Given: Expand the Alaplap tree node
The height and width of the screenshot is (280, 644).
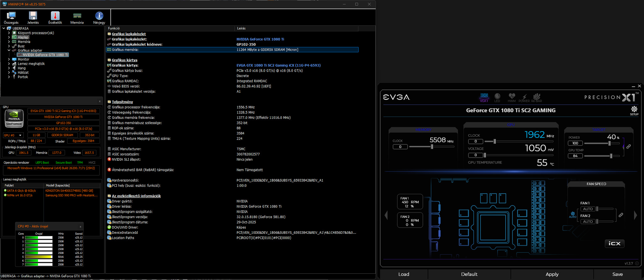Looking at the screenshot, I should (9, 37).
